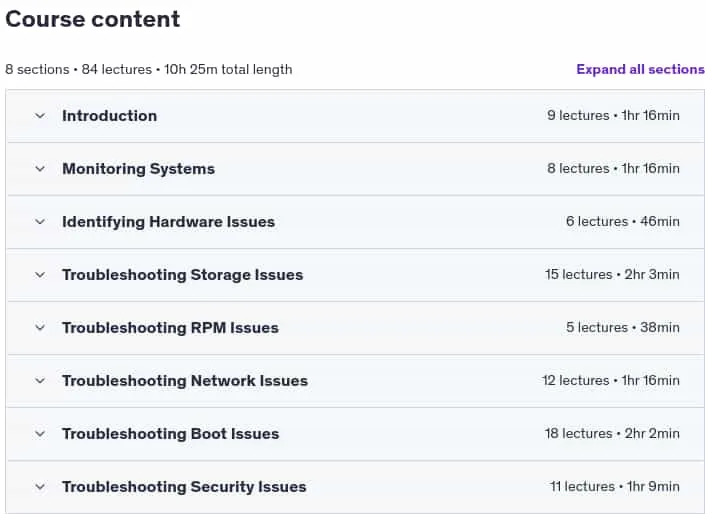705x514 pixels.
Task: Select Identifying Hardware Issues title
Action: (x=169, y=222)
